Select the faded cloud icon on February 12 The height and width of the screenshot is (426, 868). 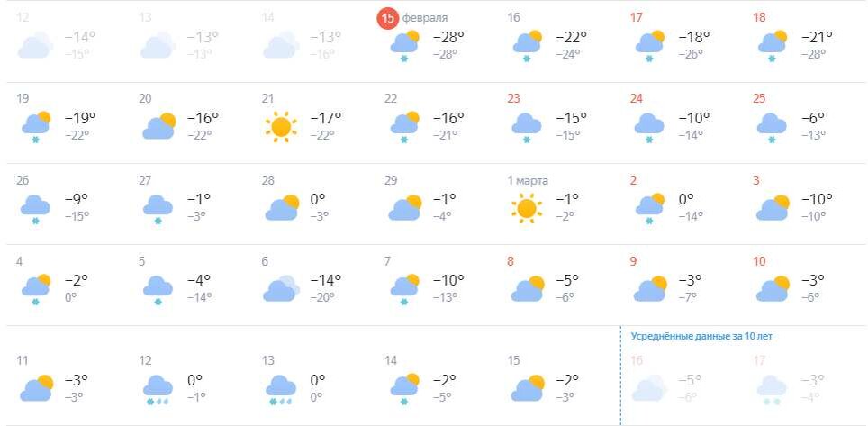pos(36,45)
